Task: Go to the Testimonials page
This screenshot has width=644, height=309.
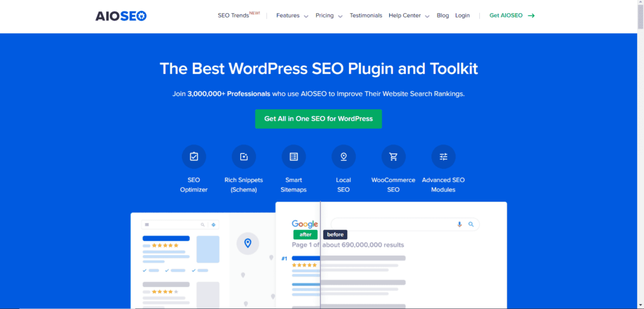Action: pyautogui.click(x=366, y=16)
